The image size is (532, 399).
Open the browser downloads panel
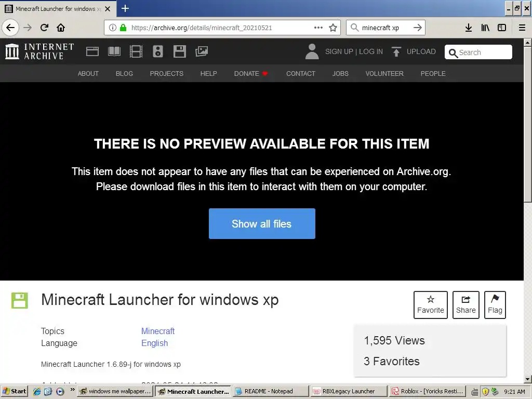[x=469, y=28]
